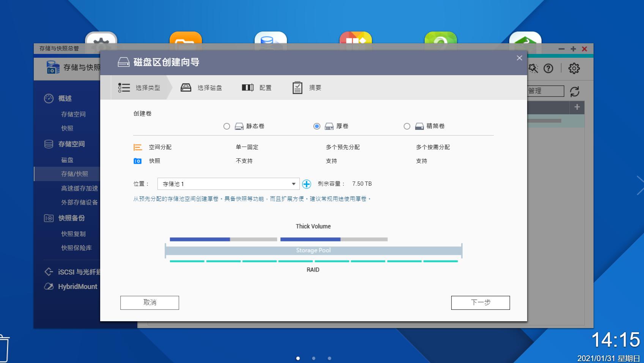Open the help question mark icon
The height and width of the screenshot is (363, 644).
pos(548,68)
